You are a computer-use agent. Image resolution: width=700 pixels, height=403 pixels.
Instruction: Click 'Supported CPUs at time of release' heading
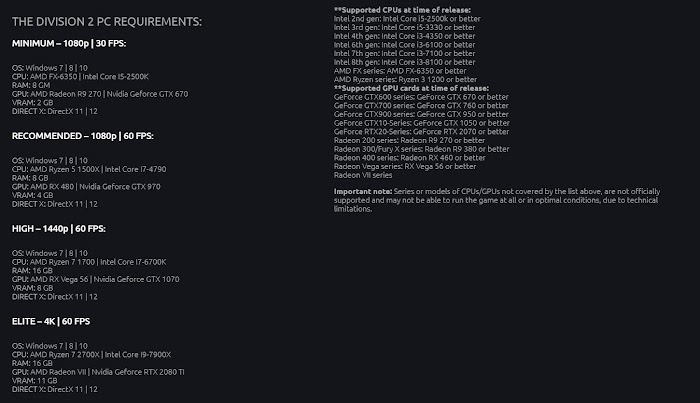[402, 10]
